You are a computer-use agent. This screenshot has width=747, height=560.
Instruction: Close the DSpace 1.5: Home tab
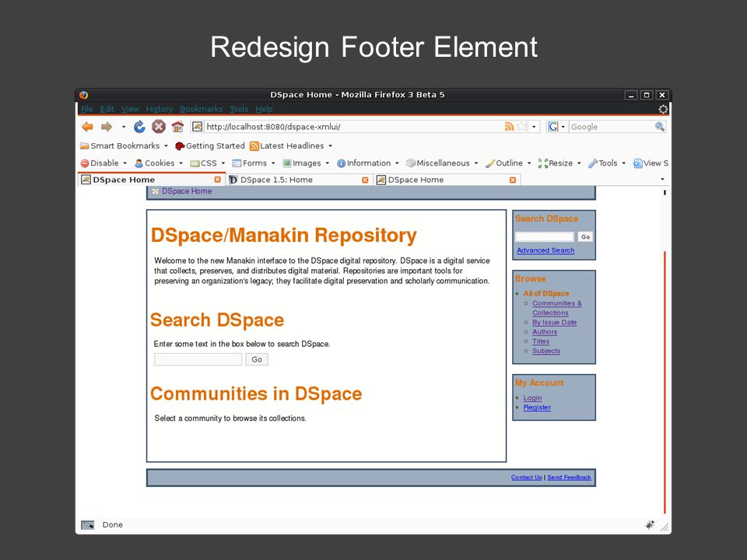click(x=365, y=180)
